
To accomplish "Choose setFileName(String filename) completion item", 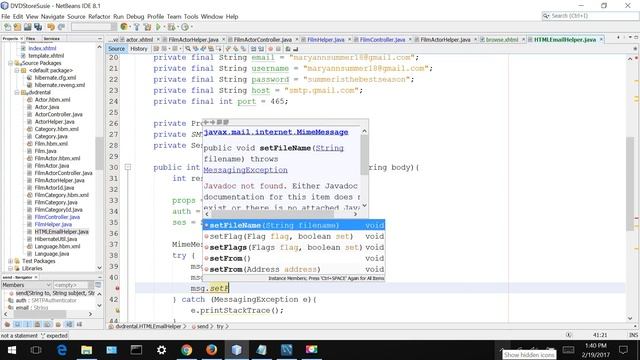I will tap(294, 225).
